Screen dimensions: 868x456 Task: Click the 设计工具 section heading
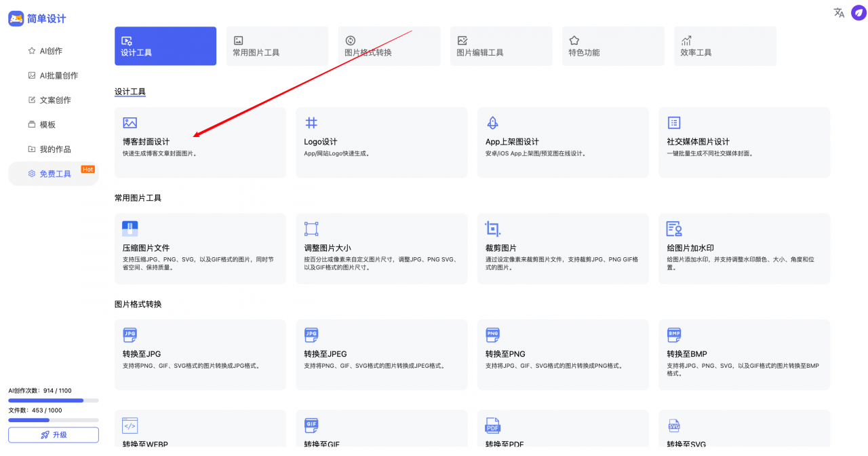[130, 92]
